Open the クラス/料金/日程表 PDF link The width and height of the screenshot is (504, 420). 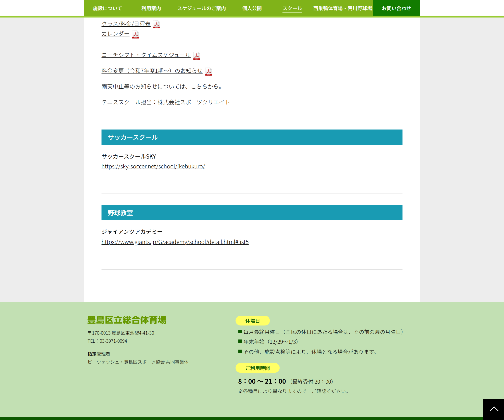coord(126,24)
